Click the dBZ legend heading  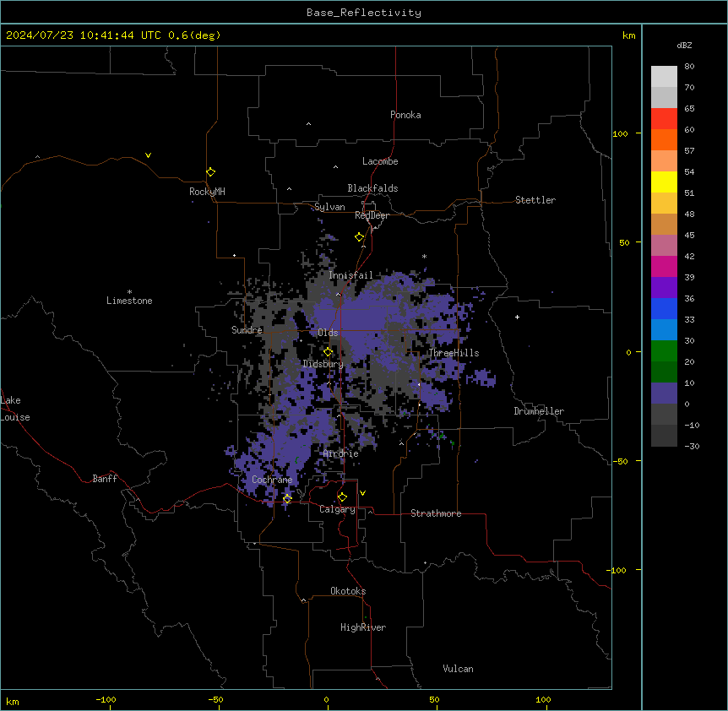(x=684, y=45)
